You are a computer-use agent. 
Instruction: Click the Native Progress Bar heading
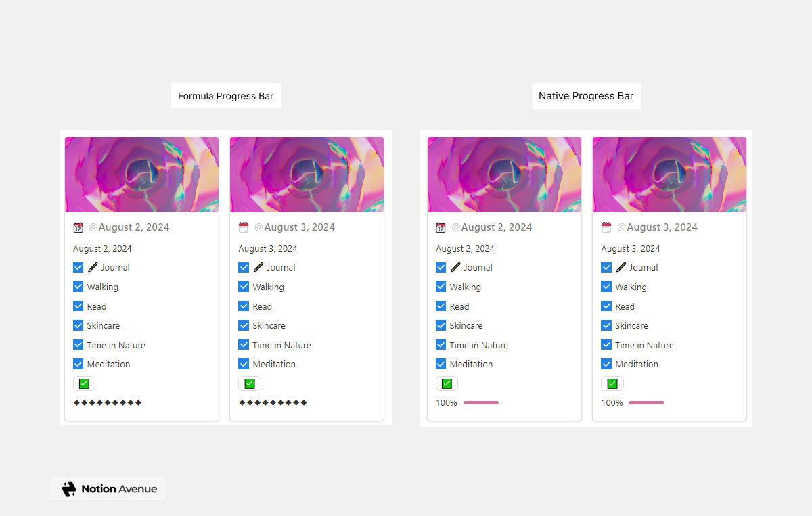(586, 95)
